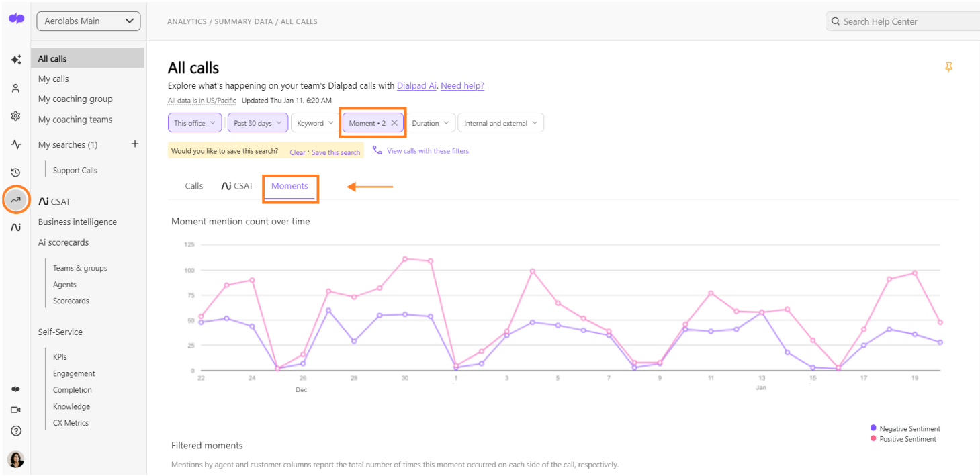Remove the Moment filter with X
This screenshot has height=476, width=980.
[x=394, y=123]
